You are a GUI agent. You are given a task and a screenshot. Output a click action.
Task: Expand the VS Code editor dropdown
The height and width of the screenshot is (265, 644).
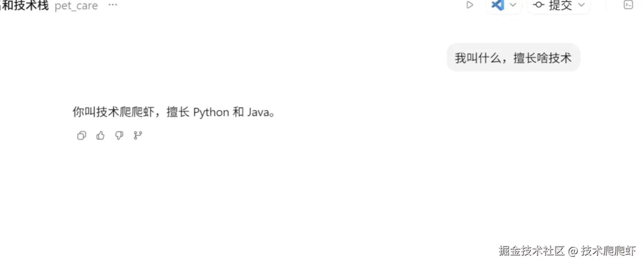click(x=513, y=5)
